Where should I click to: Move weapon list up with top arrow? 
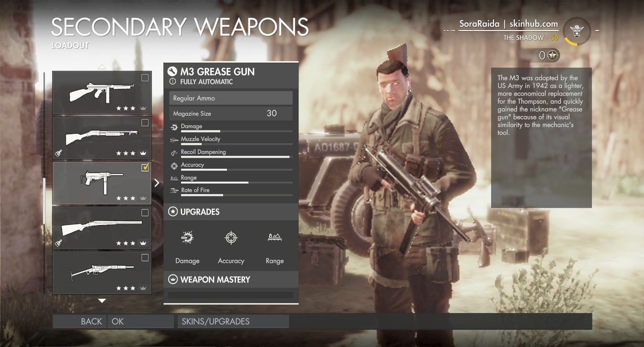pyautogui.click(x=102, y=66)
